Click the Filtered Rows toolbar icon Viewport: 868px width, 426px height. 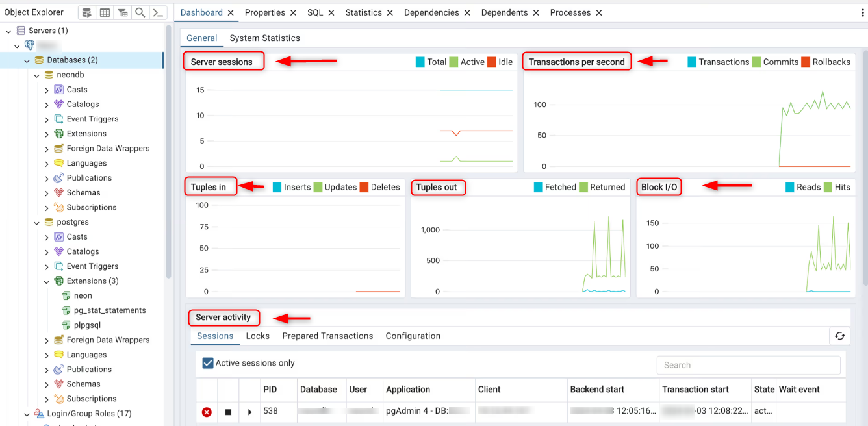tap(122, 13)
